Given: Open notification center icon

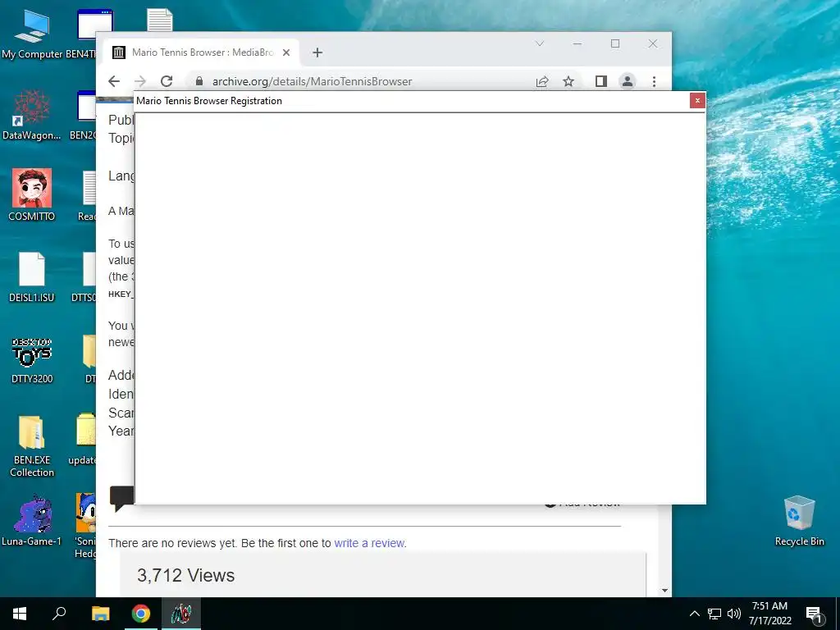Looking at the screenshot, I should [x=814, y=614].
